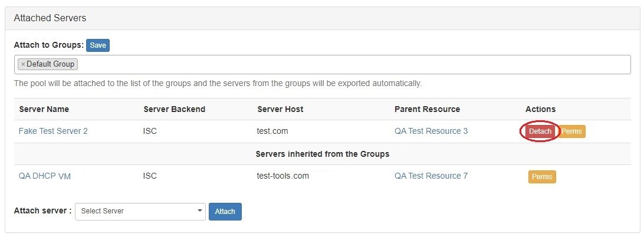Click the Server Host column header
The width and height of the screenshot is (644, 237).
point(280,109)
